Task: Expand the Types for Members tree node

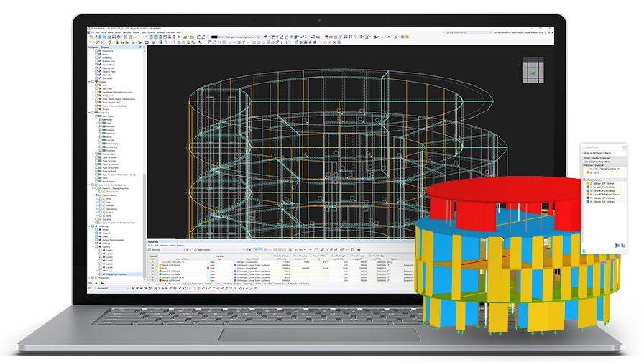Action: tap(93, 164)
